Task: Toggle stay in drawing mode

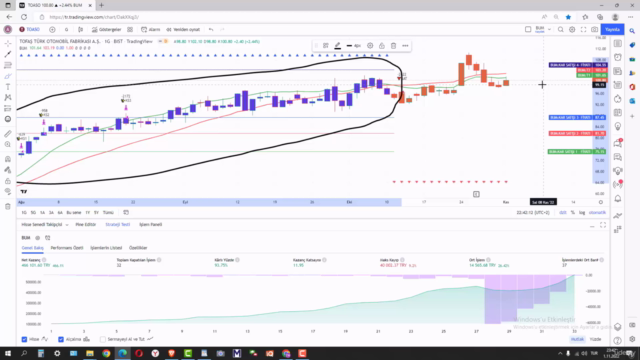Action: coord(8,170)
